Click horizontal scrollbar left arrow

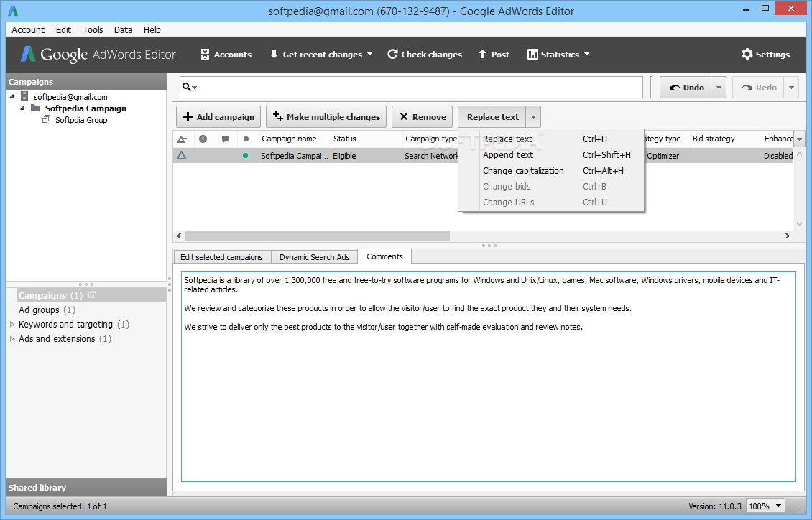[179, 236]
